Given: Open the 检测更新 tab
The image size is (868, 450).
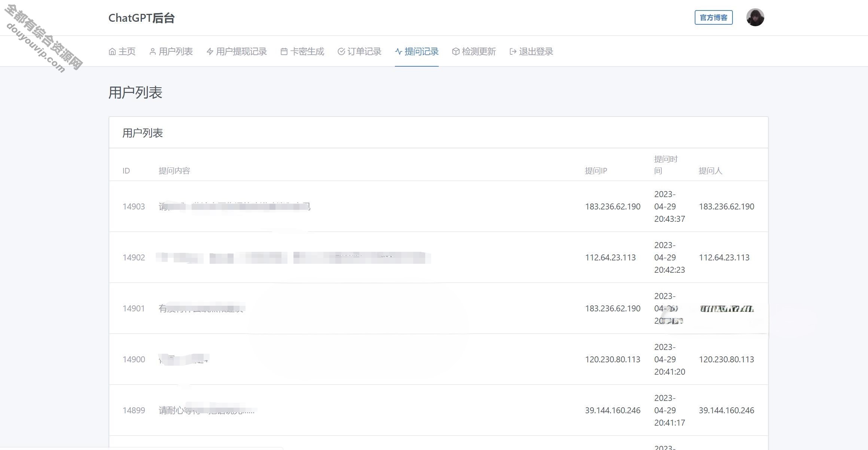Looking at the screenshot, I should [x=474, y=52].
